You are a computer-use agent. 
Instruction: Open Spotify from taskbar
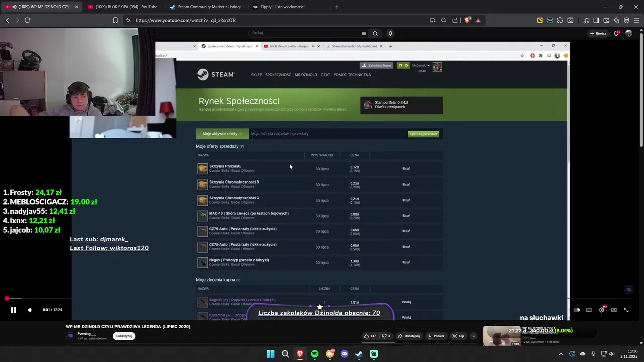pyautogui.click(x=315, y=354)
